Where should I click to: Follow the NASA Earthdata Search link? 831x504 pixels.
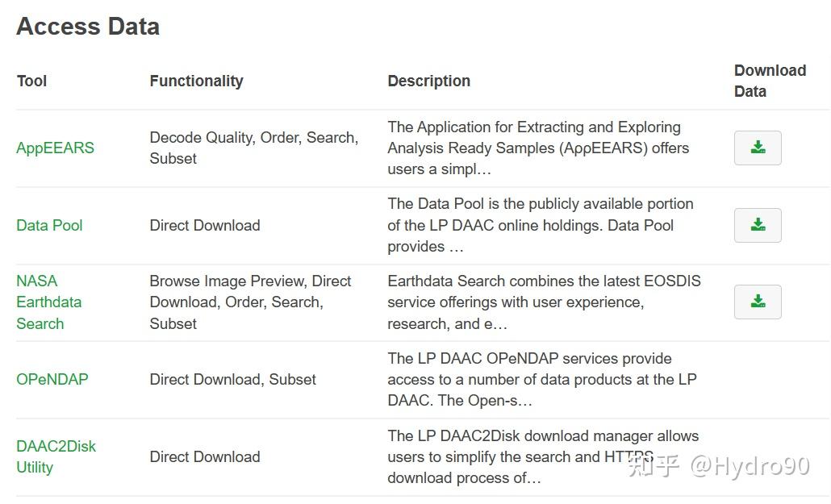tap(48, 302)
